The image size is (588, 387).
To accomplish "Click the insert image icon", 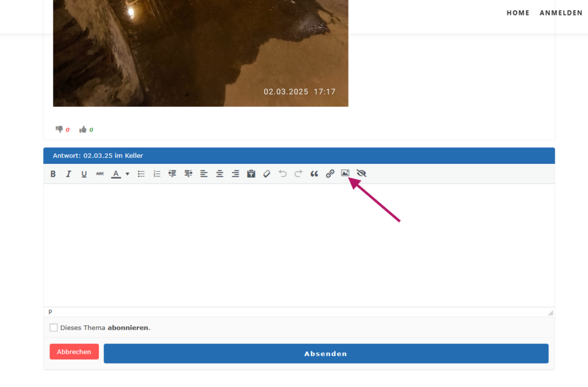I will 345,173.
